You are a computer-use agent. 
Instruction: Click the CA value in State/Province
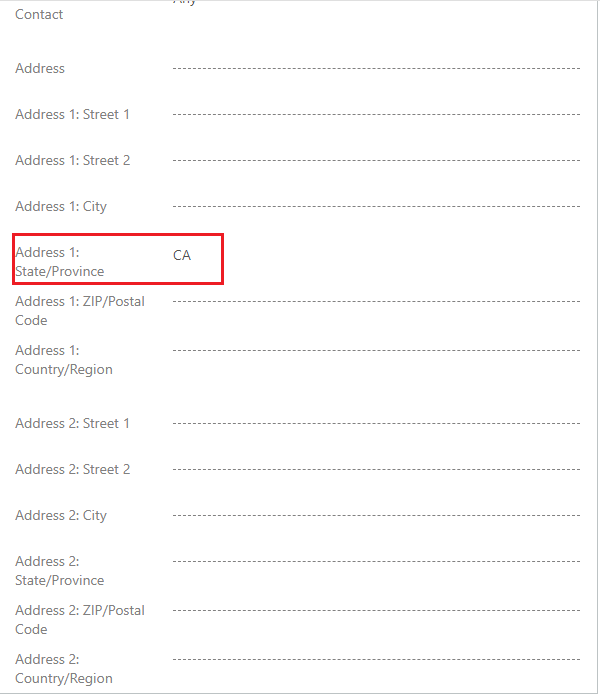pos(182,256)
